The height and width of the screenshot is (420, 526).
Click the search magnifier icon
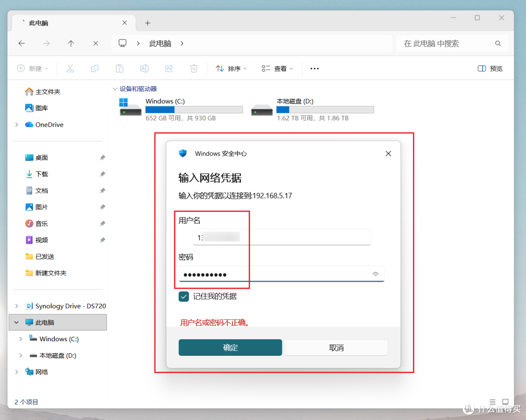click(498, 43)
